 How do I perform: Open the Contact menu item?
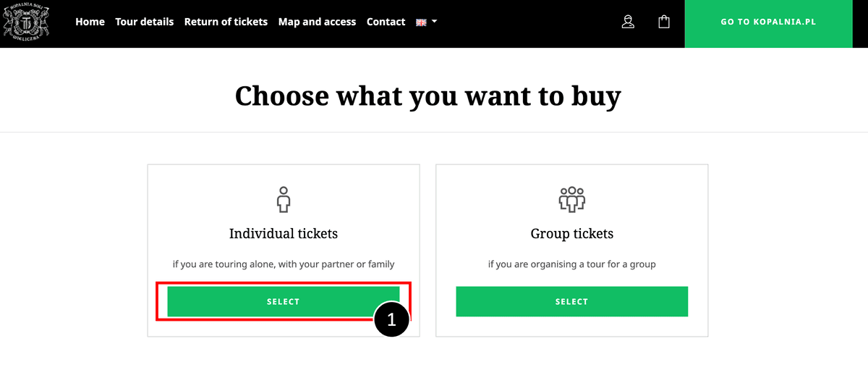[x=386, y=22]
